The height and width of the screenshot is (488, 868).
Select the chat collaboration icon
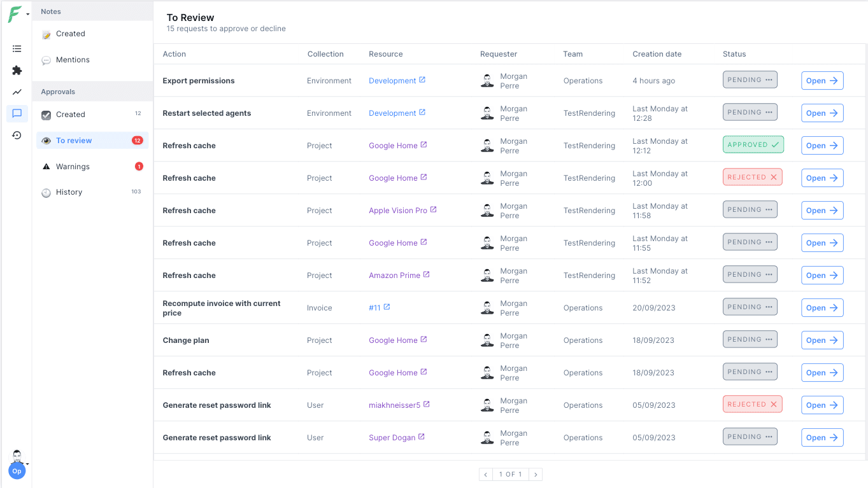[x=17, y=114]
